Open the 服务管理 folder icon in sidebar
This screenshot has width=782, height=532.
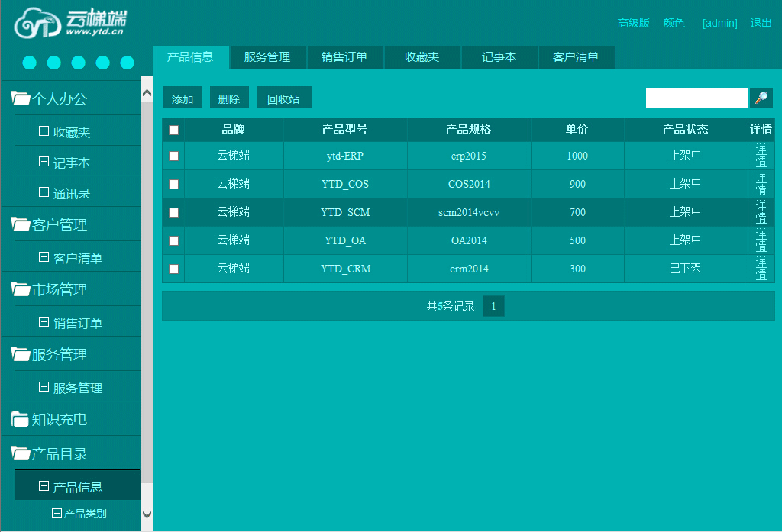click(21, 354)
